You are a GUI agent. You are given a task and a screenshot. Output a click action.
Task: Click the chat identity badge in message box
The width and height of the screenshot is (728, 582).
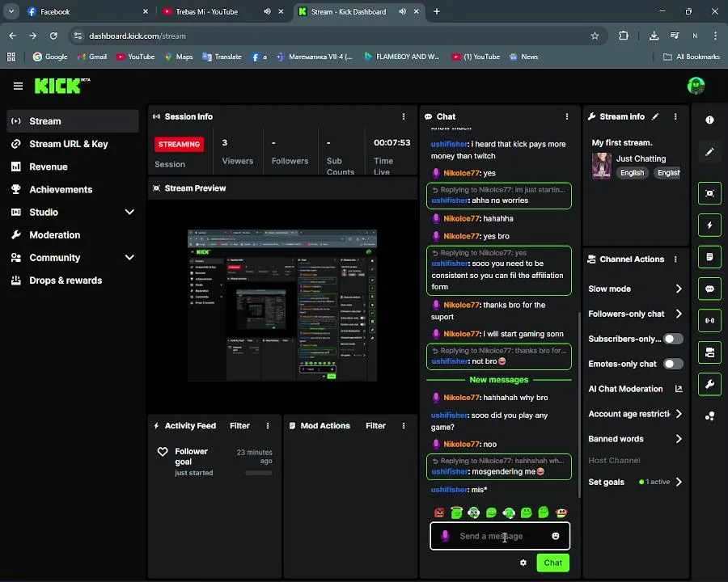(445, 536)
